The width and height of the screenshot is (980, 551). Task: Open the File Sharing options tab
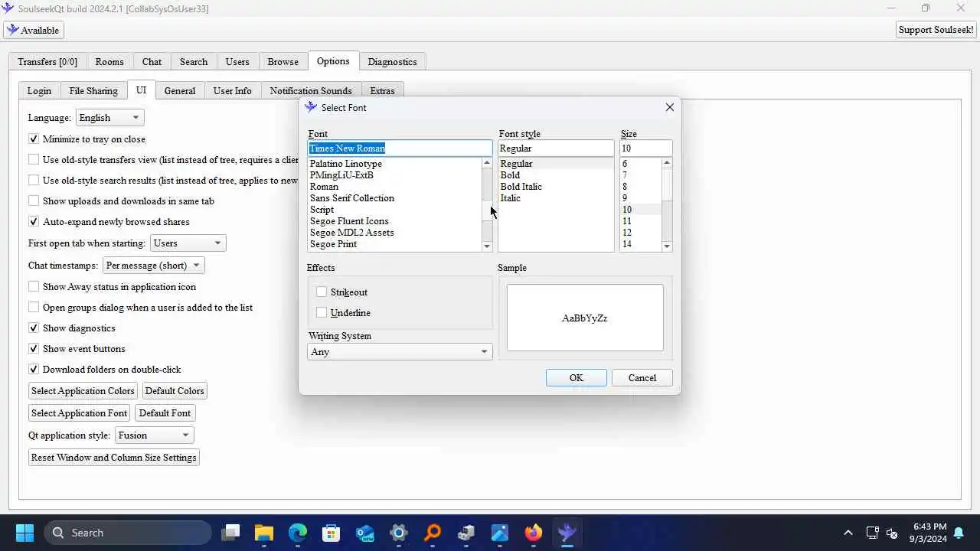pos(93,91)
